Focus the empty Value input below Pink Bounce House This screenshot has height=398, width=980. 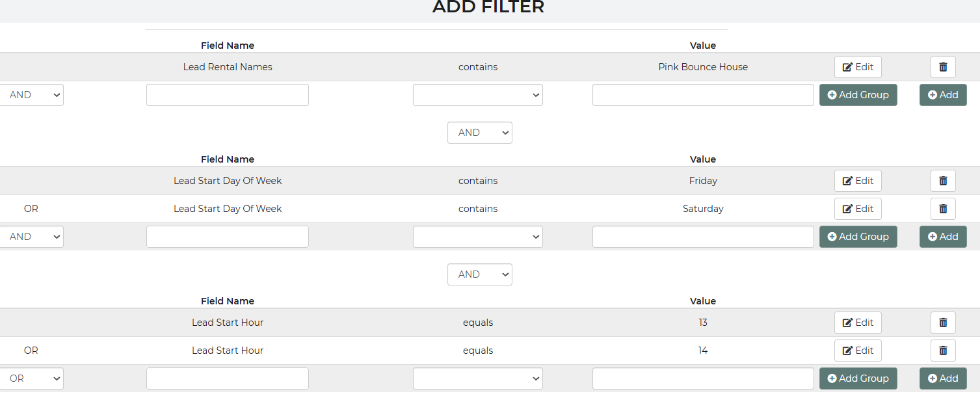703,95
